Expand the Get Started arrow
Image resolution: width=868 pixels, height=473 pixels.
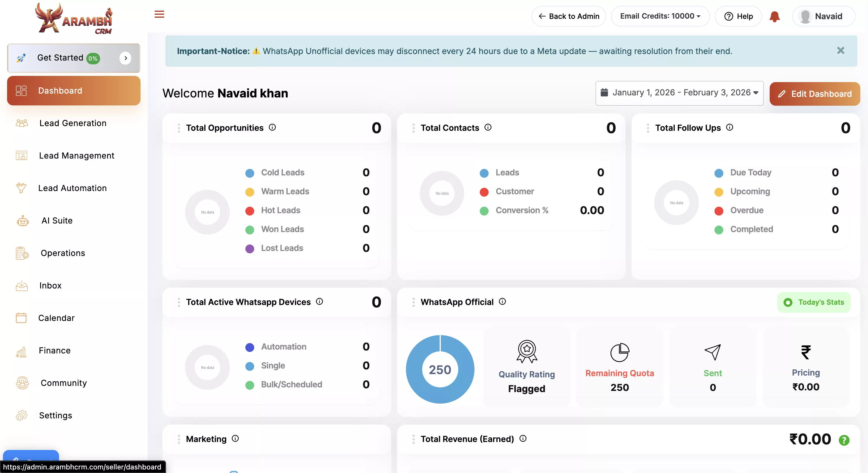click(125, 58)
